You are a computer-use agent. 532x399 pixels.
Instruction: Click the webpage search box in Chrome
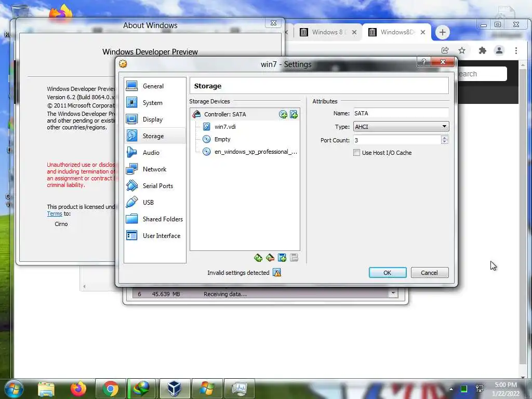pos(482,74)
